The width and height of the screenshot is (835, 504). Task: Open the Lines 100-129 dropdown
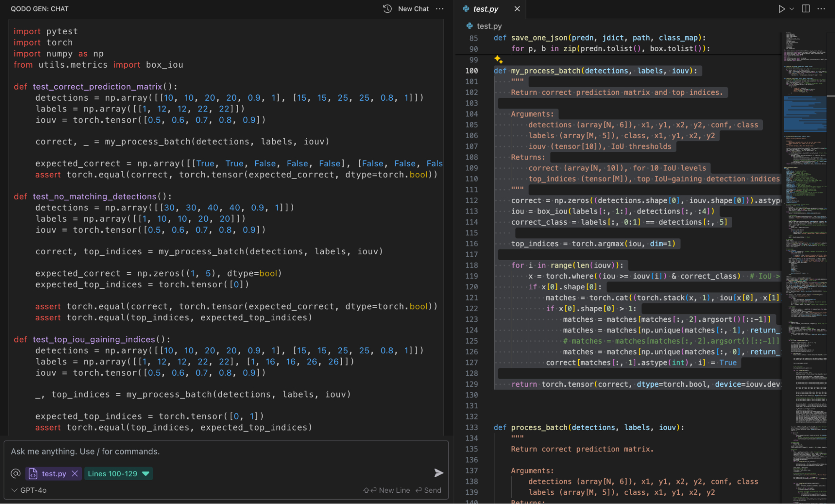(x=145, y=474)
